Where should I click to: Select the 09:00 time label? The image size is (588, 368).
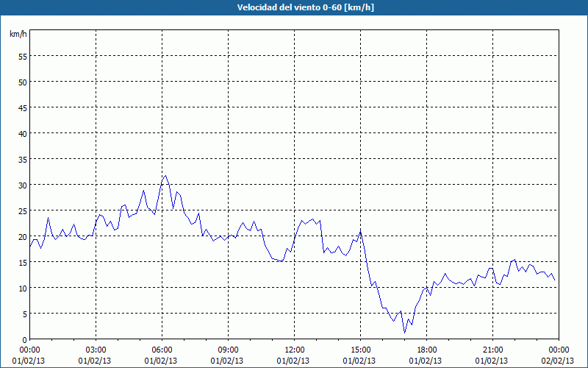228,350
